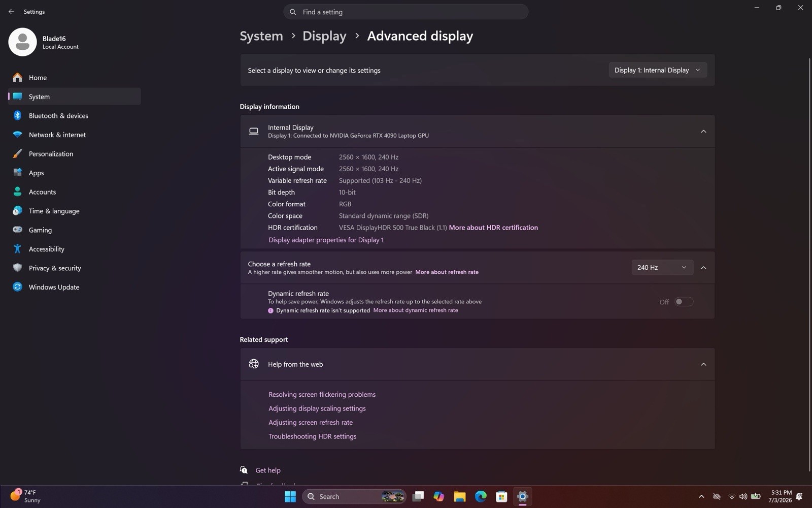Open Adjusting display scaling settings help
This screenshot has height=508, width=812.
(317, 408)
